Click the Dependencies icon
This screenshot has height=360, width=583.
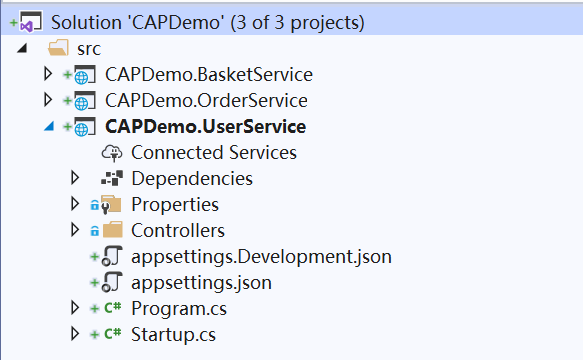pos(112,179)
